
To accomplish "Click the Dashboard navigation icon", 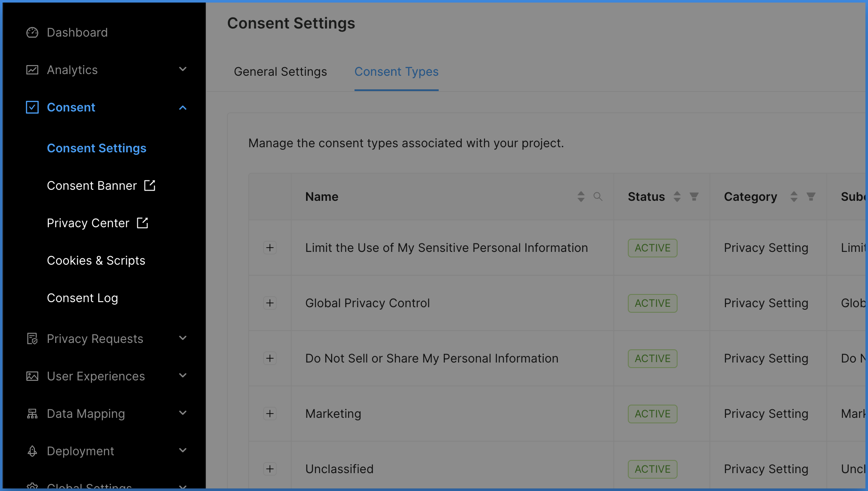I will (x=32, y=32).
